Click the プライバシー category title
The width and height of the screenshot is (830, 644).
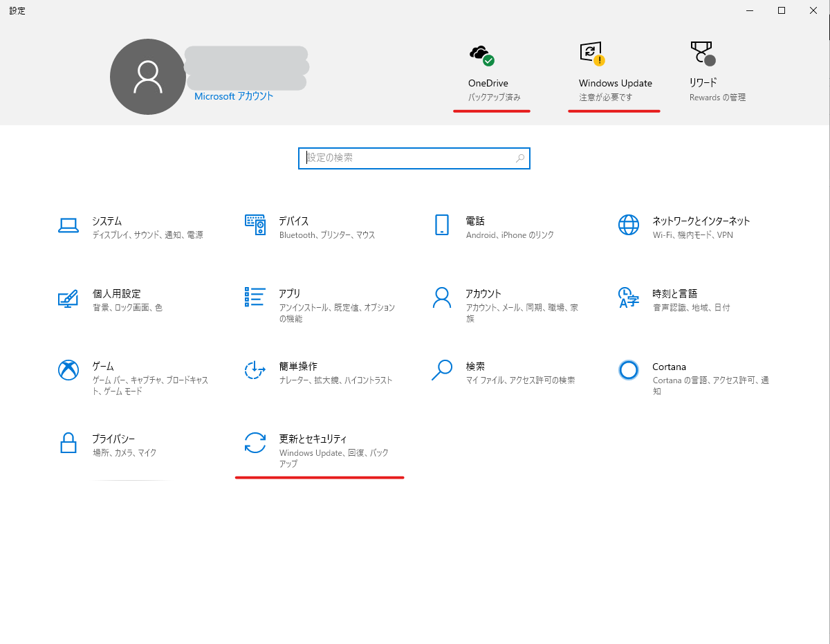click(113, 439)
